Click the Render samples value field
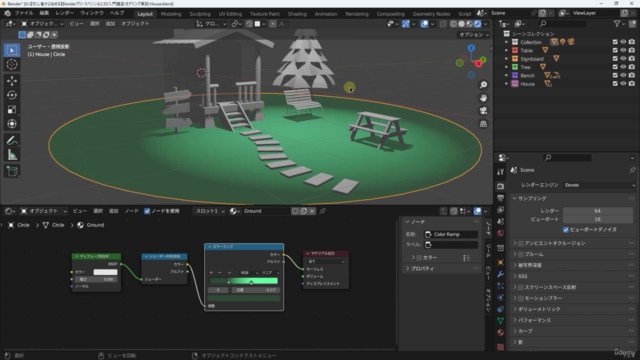This screenshot has height=360, width=640. 598,211
